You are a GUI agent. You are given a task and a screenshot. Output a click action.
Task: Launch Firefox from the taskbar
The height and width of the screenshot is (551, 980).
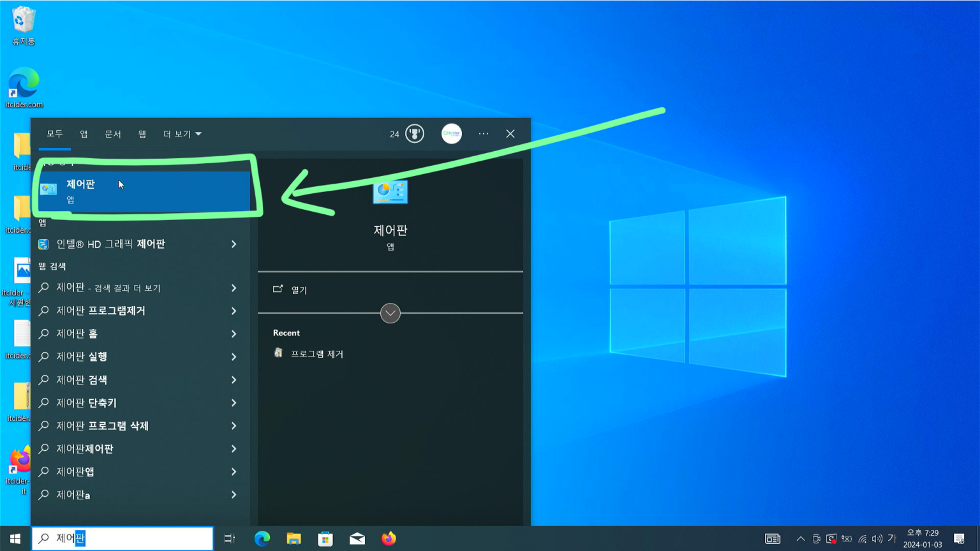389,539
